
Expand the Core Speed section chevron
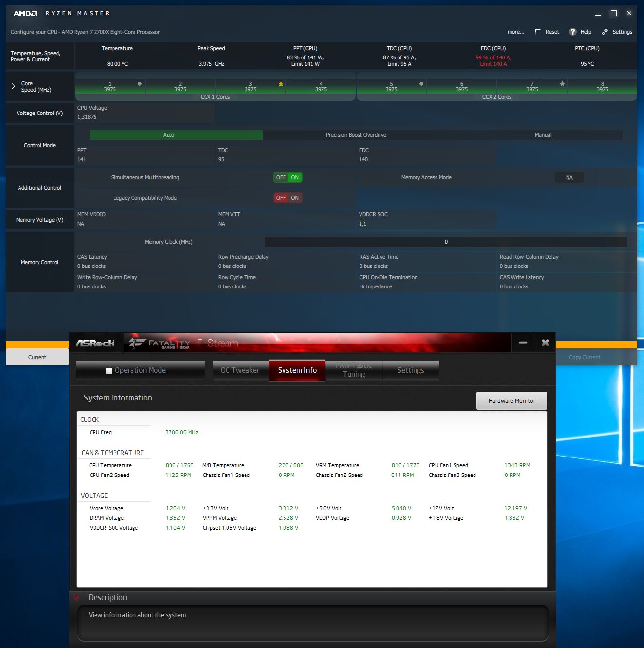tap(13, 86)
